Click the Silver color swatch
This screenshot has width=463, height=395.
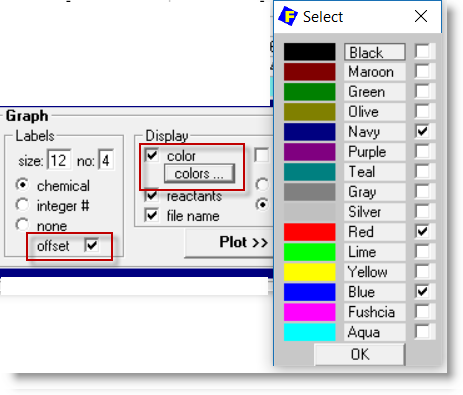point(309,212)
